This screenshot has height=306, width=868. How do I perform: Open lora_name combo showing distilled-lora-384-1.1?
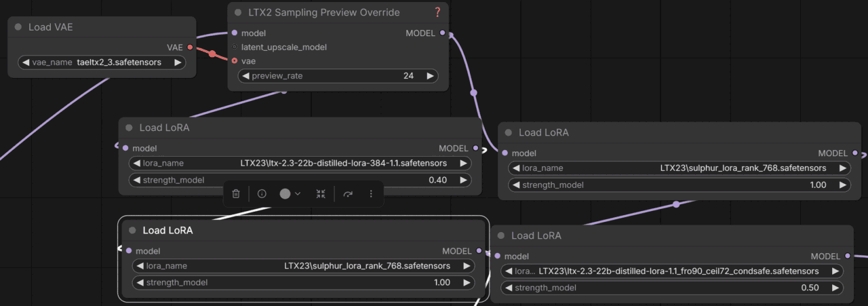tap(300, 163)
